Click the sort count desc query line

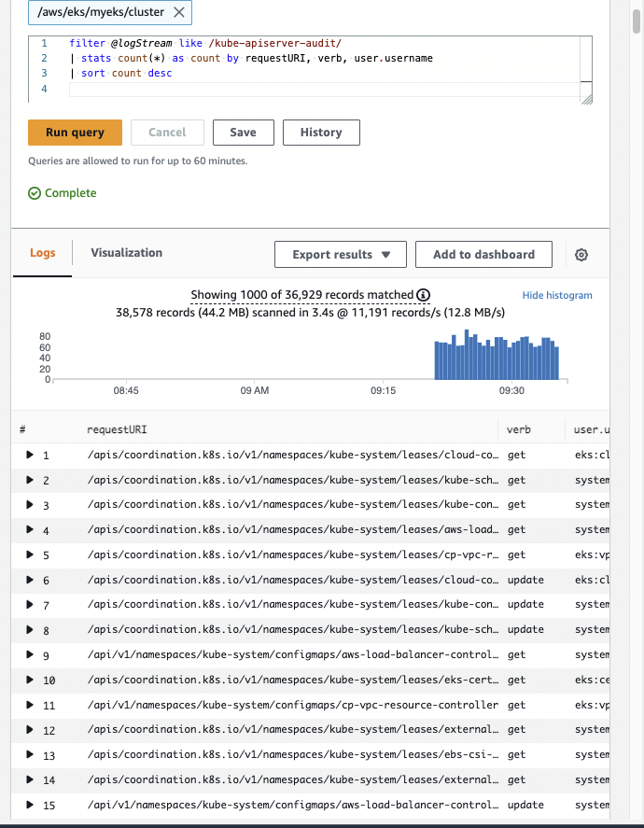121,74
